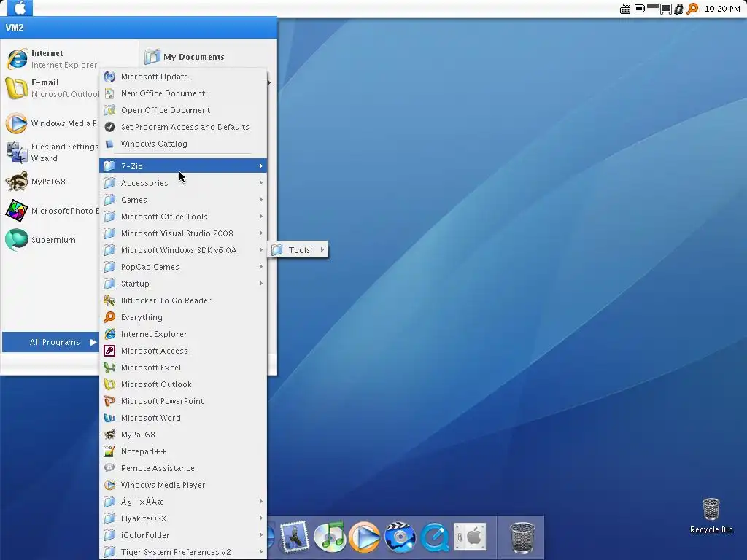Launch Everything from All Programs list
The height and width of the screenshot is (560, 747).
[183, 317]
